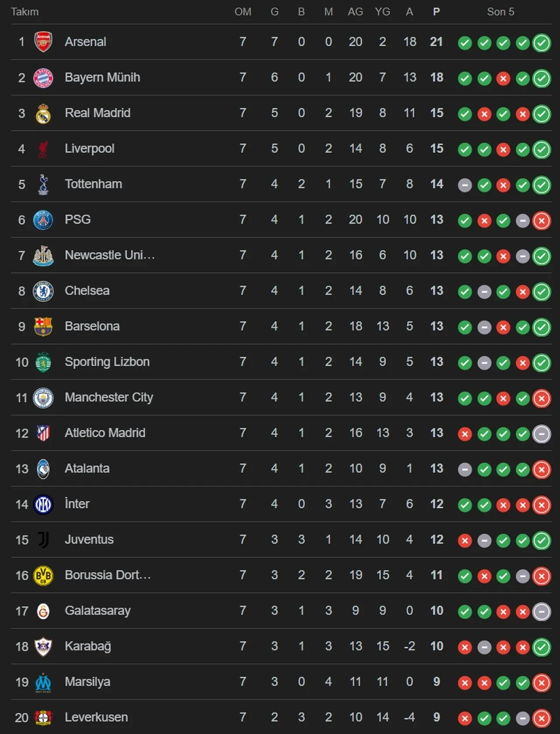Click PSG's latest match loss indicator
The width and height of the screenshot is (560, 734).
pos(542,221)
